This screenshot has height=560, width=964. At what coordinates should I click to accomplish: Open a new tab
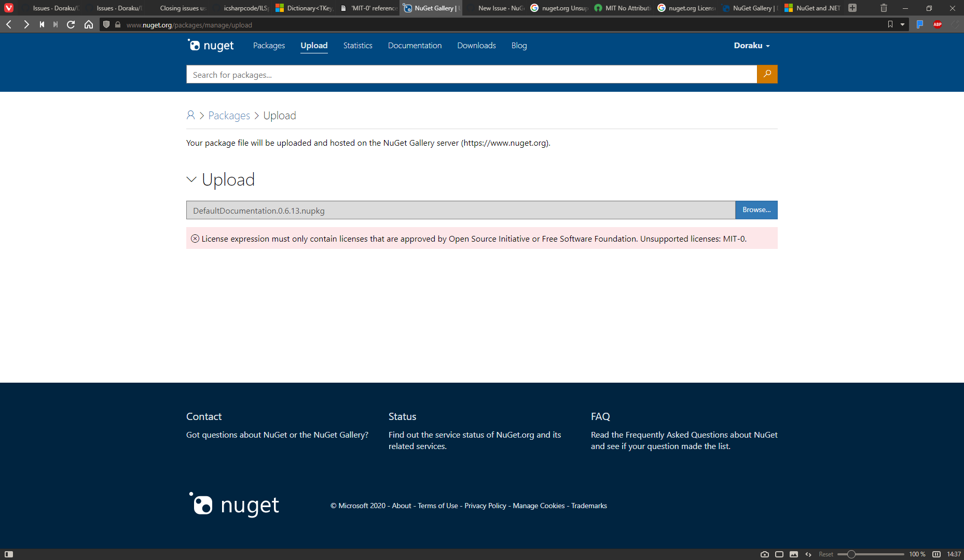point(852,8)
